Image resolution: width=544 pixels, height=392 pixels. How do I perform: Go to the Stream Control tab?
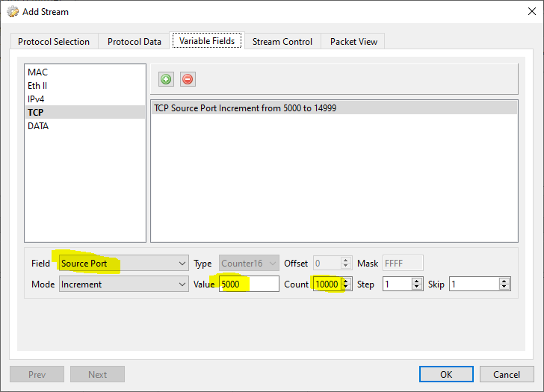click(282, 42)
